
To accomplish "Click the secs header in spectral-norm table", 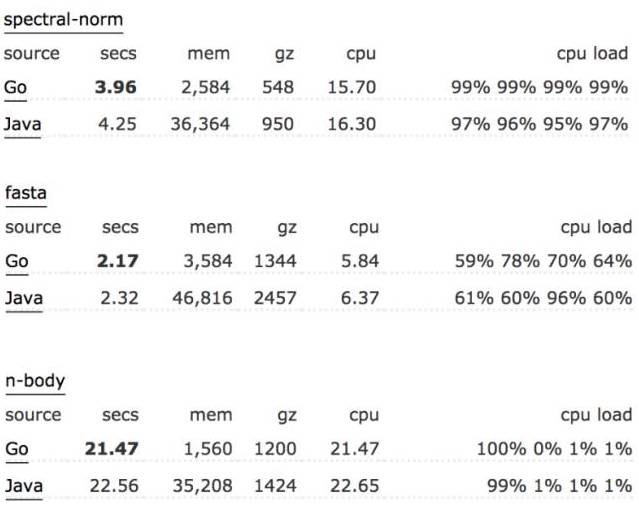I will tap(119, 54).
